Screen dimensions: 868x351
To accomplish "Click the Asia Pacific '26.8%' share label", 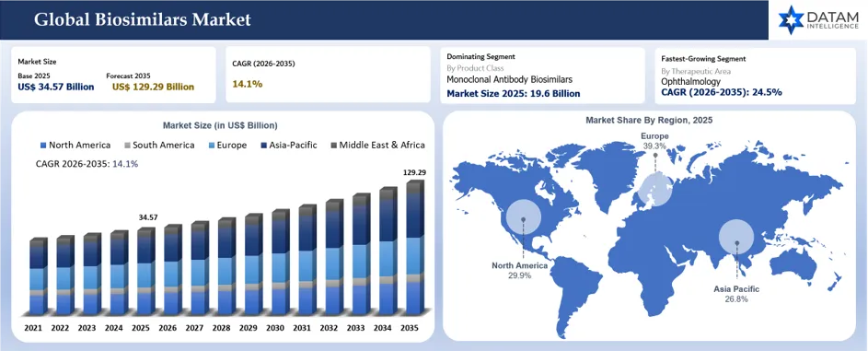I will 736,299.
